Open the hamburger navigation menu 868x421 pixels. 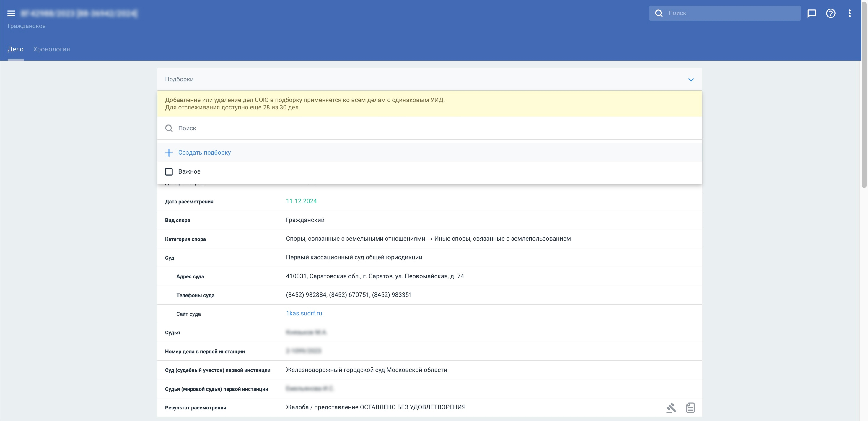11,14
